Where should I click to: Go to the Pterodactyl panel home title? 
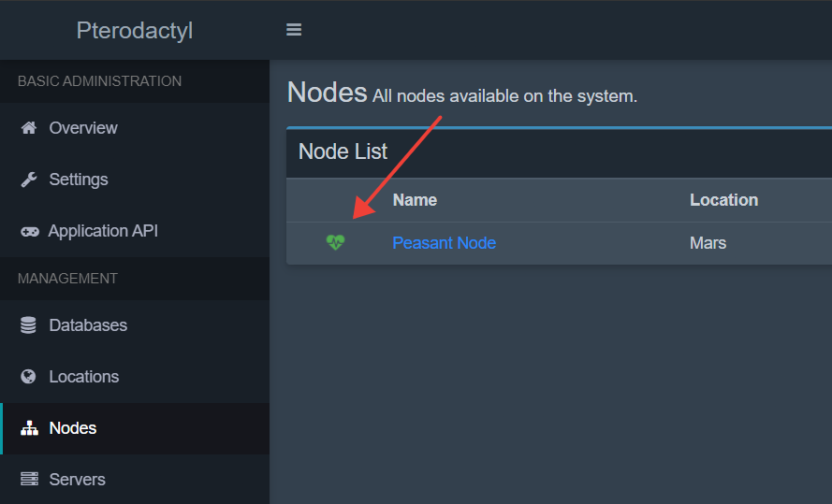(134, 30)
